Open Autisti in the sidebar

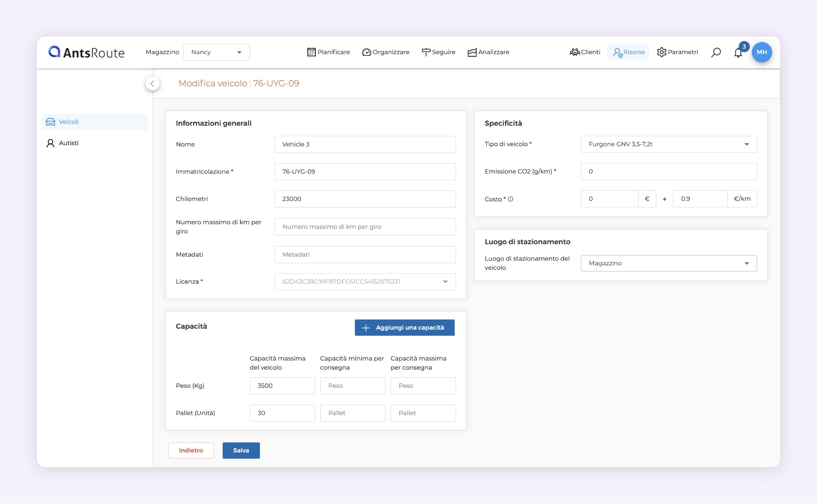69,143
